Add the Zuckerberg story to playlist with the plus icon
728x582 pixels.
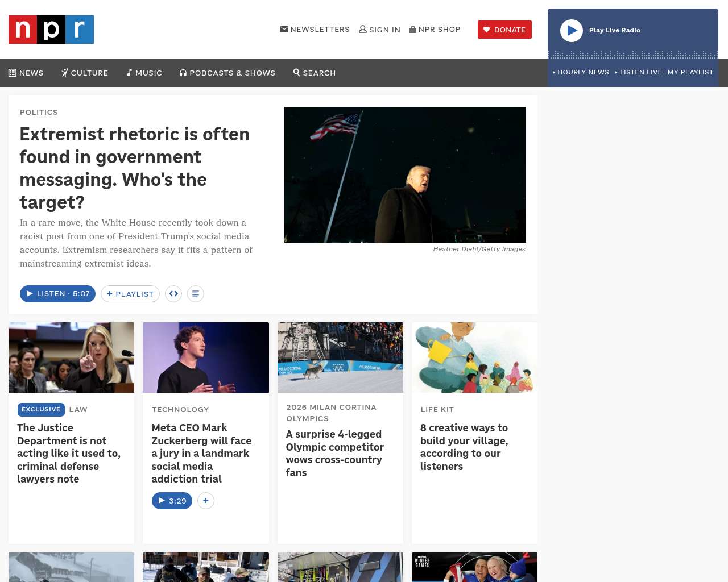pyautogui.click(x=206, y=501)
